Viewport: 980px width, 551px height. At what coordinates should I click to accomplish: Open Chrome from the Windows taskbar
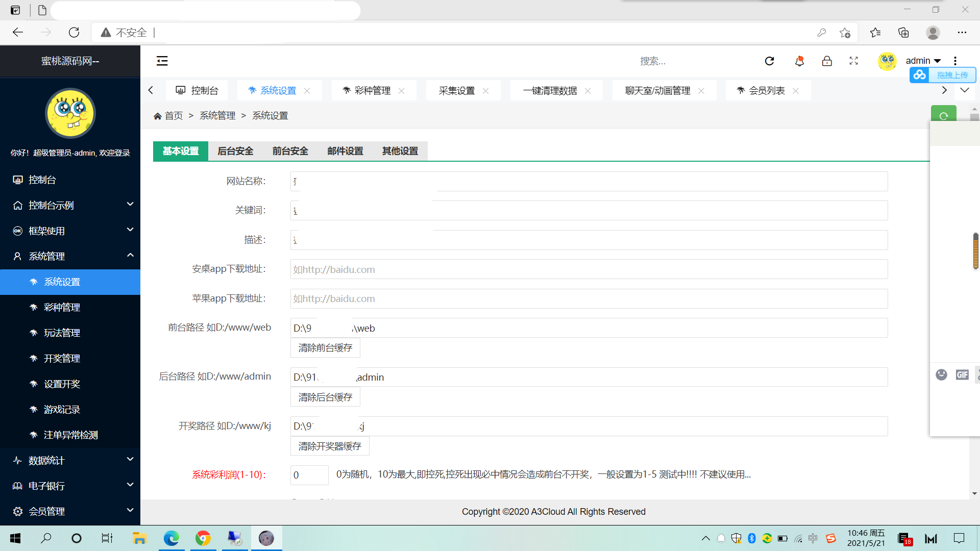pyautogui.click(x=203, y=538)
